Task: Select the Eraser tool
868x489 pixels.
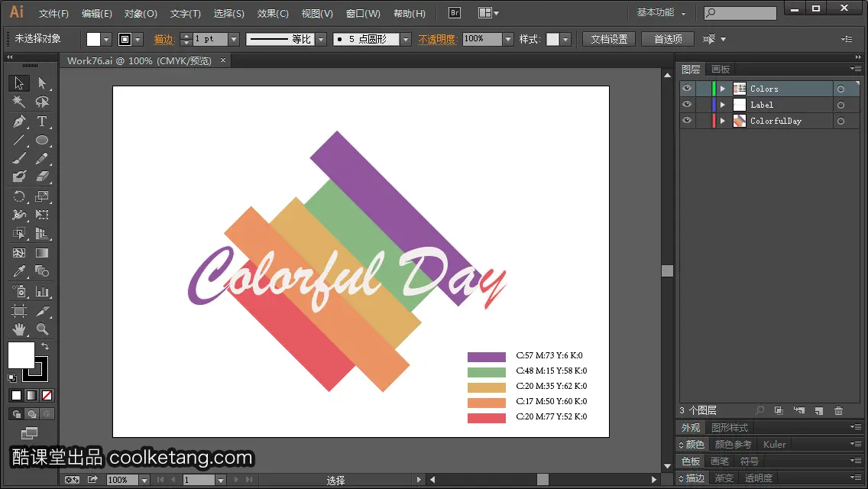Action: tap(42, 176)
